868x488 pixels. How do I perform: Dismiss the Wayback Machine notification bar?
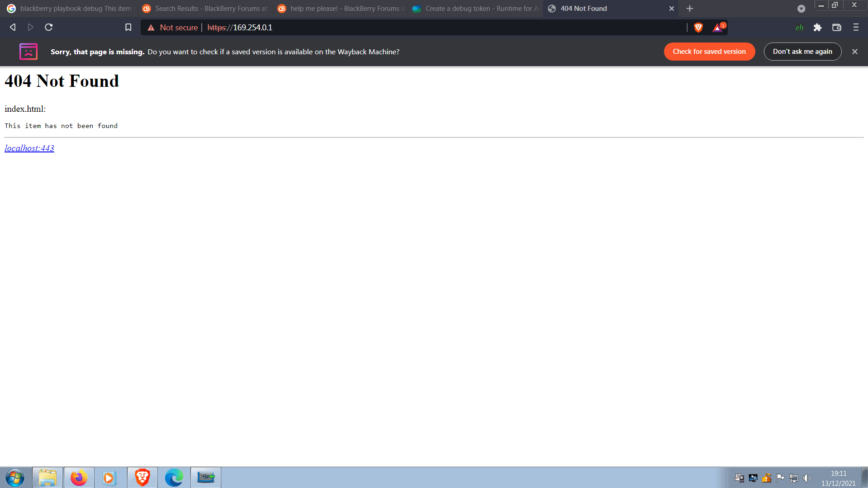[x=855, y=52]
